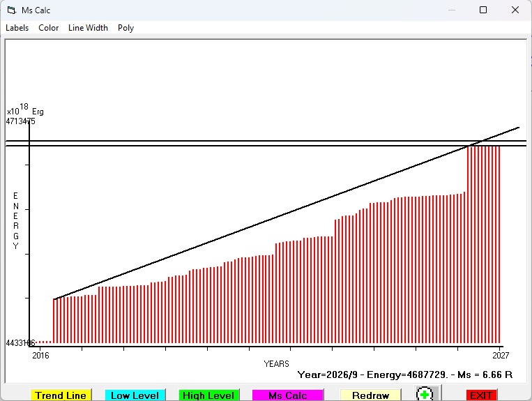The image size is (532, 401).
Task: Click the cyan Low Level button
Action: pos(135,395)
